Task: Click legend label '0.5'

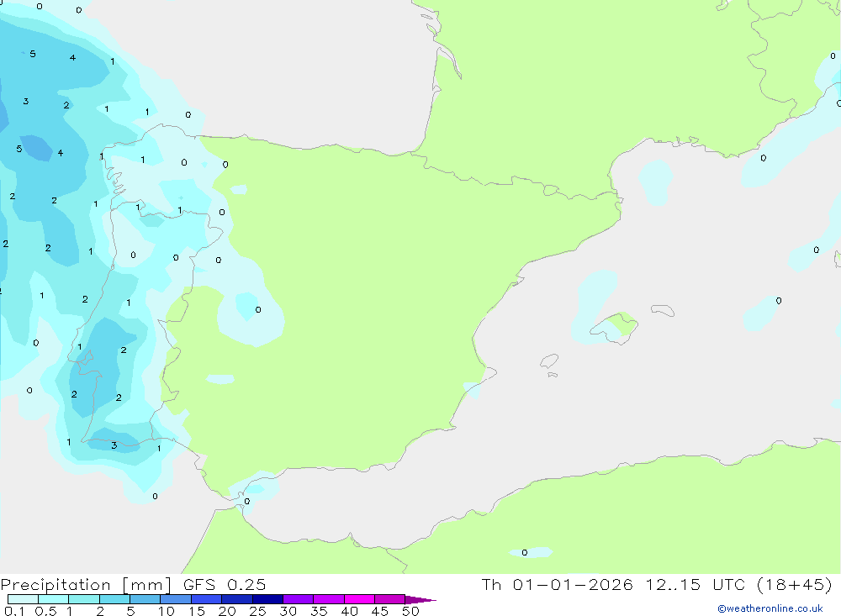Action: [x=46, y=611]
